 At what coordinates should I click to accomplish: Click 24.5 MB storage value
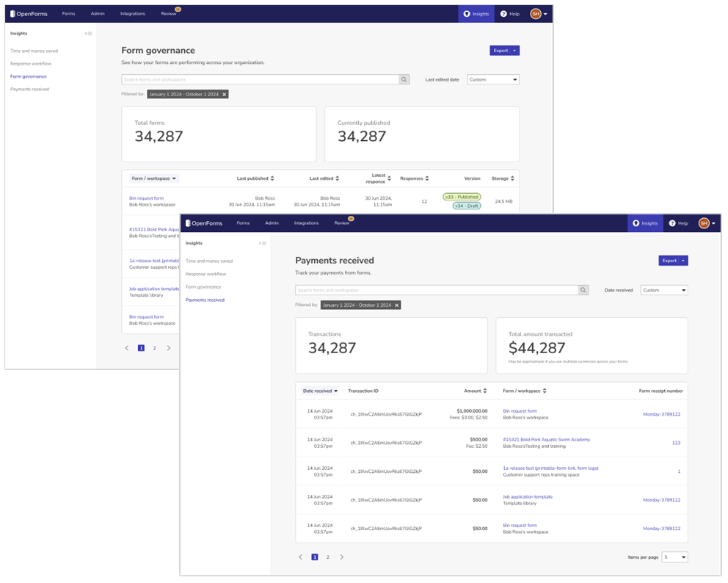(x=503, y=202)
